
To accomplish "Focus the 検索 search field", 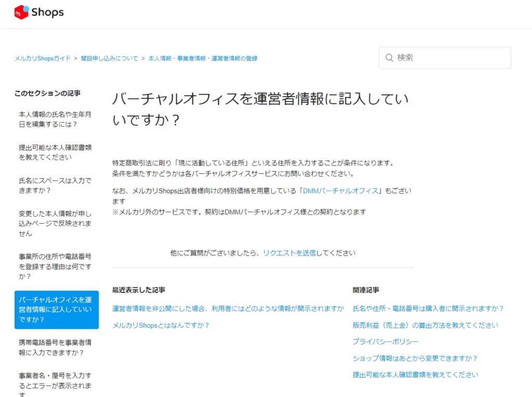I will 445,58.
